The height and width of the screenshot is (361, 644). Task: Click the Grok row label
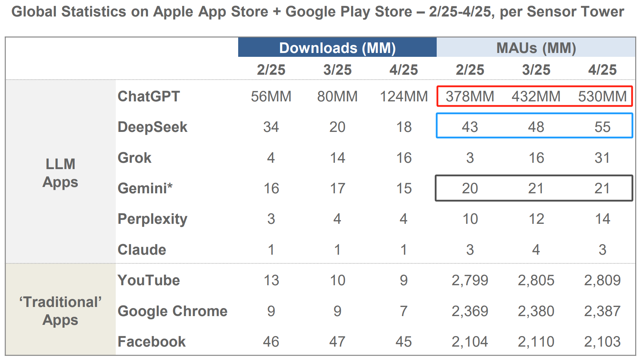[x=134, y=158]
